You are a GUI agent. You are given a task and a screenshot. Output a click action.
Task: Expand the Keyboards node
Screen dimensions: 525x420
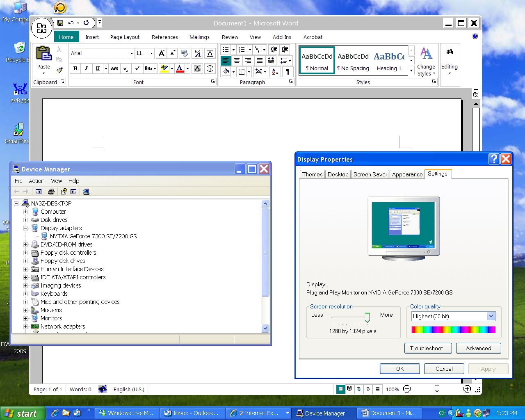(x=25, y=294)
